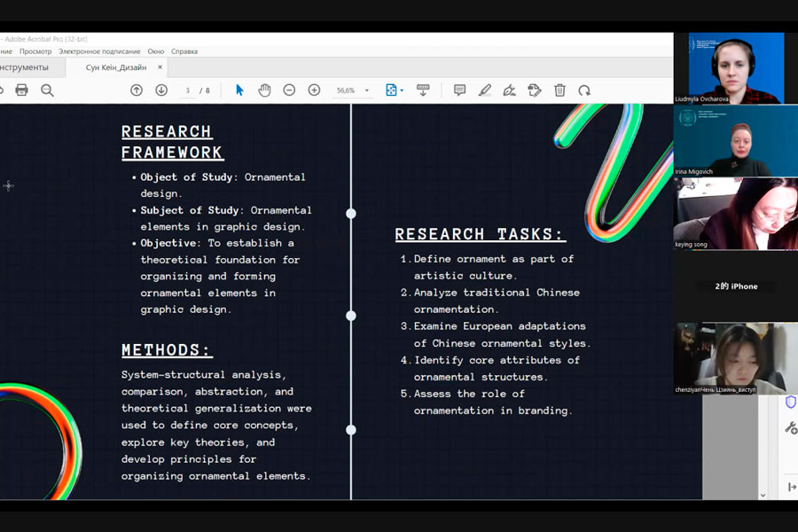Image resolution: width=798 pixels, height=532 pixels.
Task: Zoom in using the plus icon
Action: (x=314, y=90)
